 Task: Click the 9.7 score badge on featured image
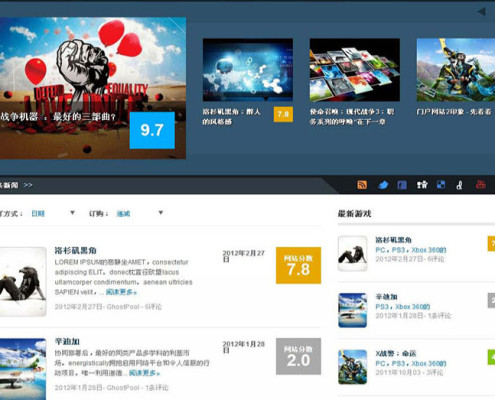(152, 130)
